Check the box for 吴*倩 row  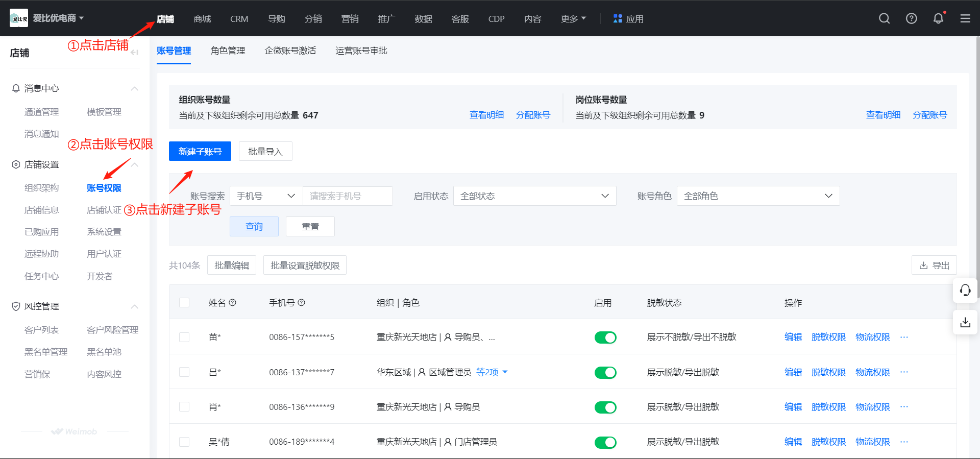[184, 442]
